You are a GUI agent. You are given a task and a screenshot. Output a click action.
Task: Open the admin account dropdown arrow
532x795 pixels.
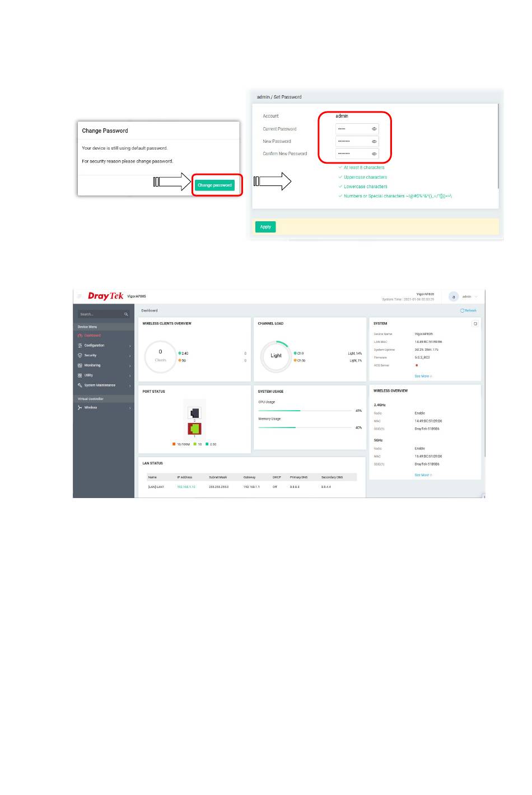(x=476, y=296)
